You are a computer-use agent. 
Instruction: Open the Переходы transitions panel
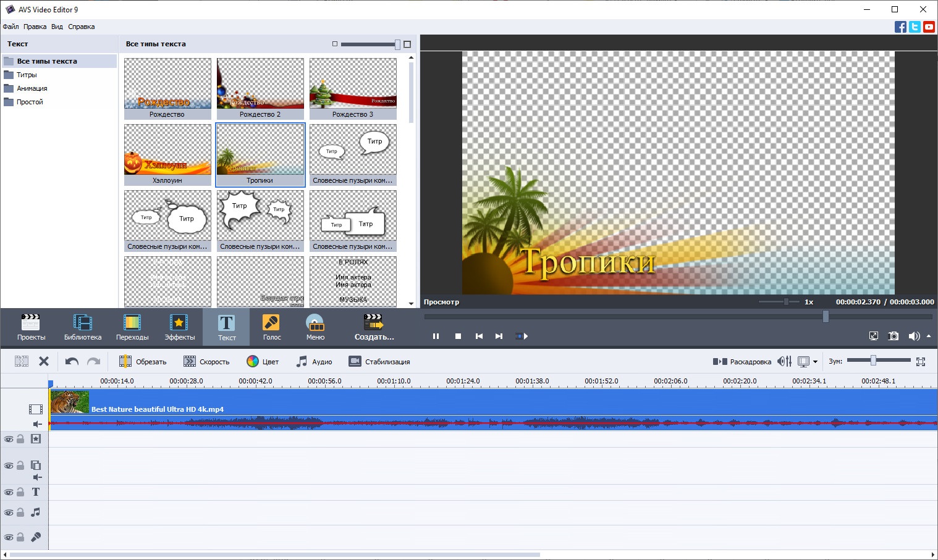(132, 327)
